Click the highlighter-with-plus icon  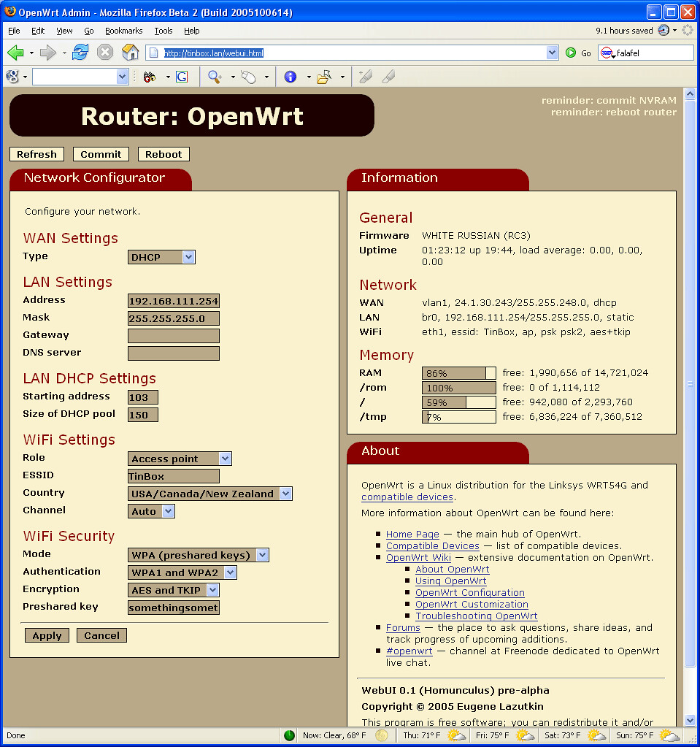[365, 76]
